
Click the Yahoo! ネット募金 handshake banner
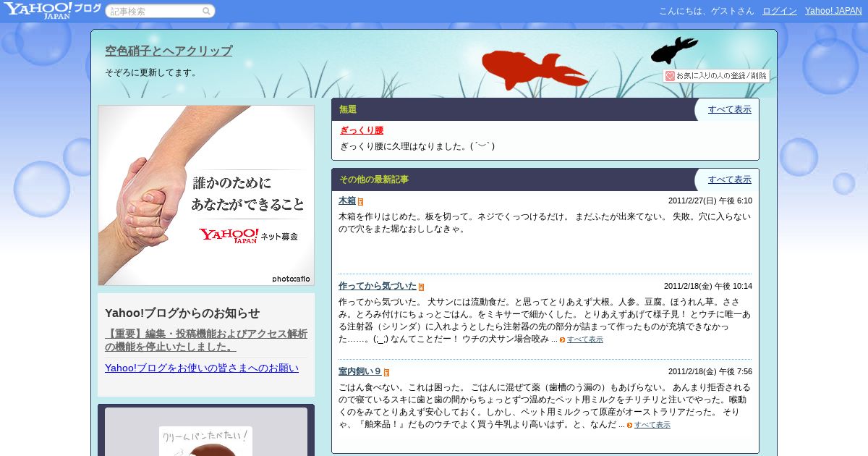pos(206,195)
